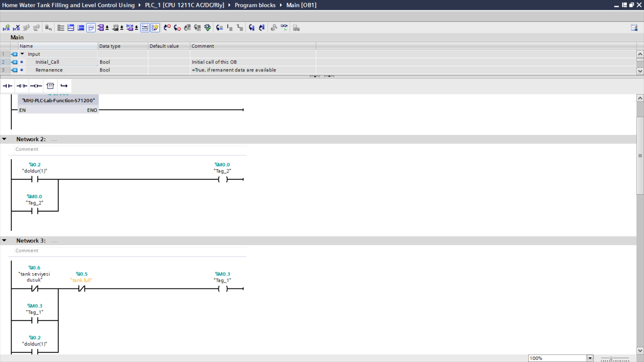Screen dimensions: 644x362
Task: Insert a normally open contact from favorites
Action: [7, 86]
